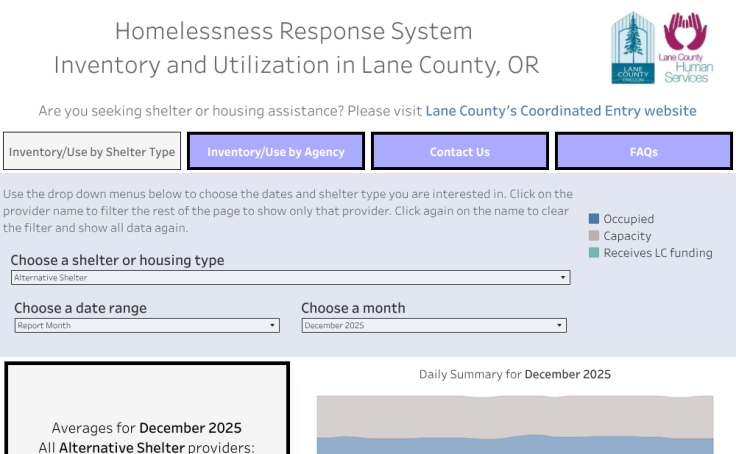
Task: Select the Capacity legend label
Action: click(627, 236)
